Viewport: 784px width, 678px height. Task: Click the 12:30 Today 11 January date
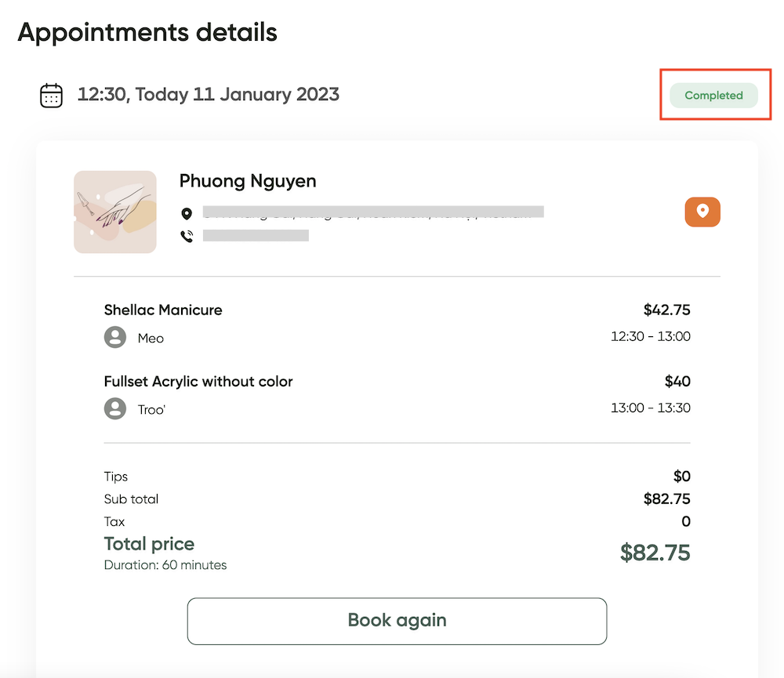(208, 95)
